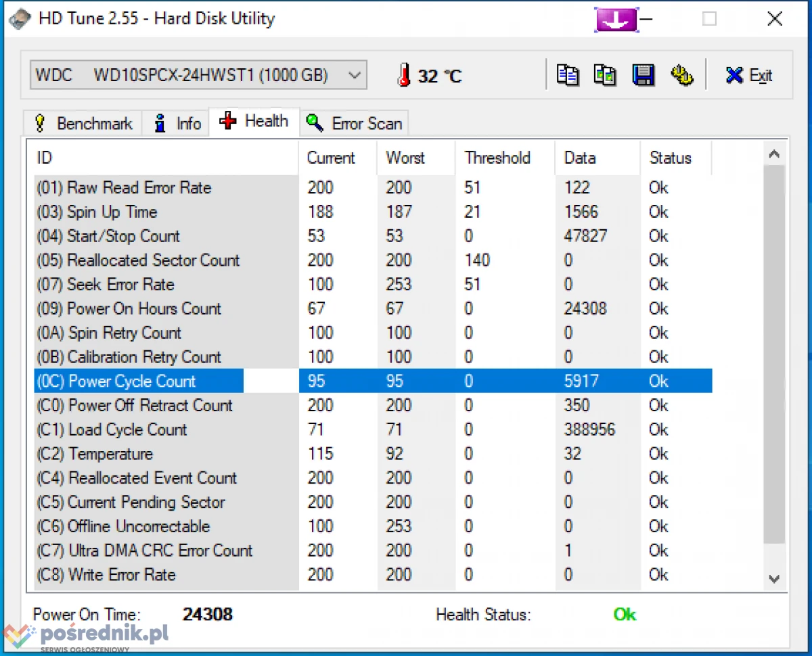Open the Error Scan tab
Image resolution: width=812 pixels, height=656 pixels.
354,124
